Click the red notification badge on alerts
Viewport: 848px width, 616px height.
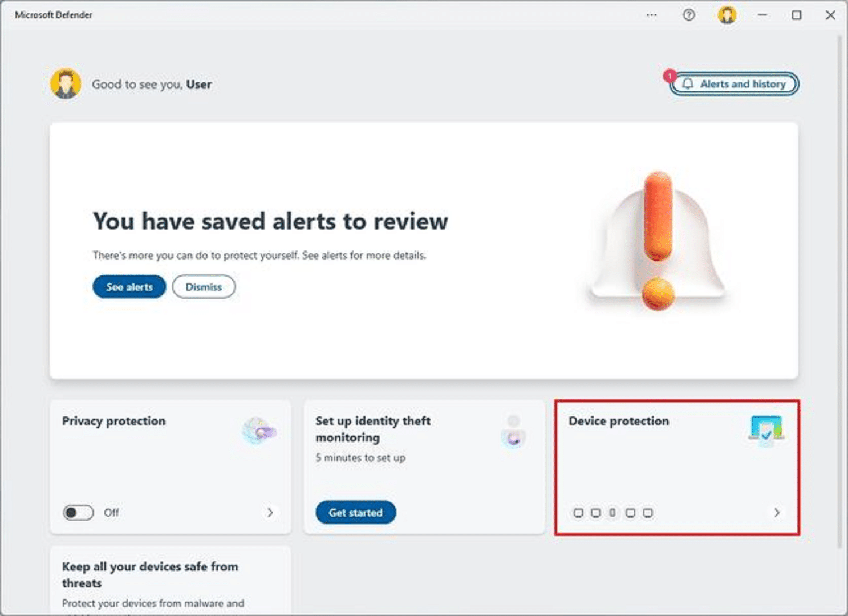click(670, 75)
